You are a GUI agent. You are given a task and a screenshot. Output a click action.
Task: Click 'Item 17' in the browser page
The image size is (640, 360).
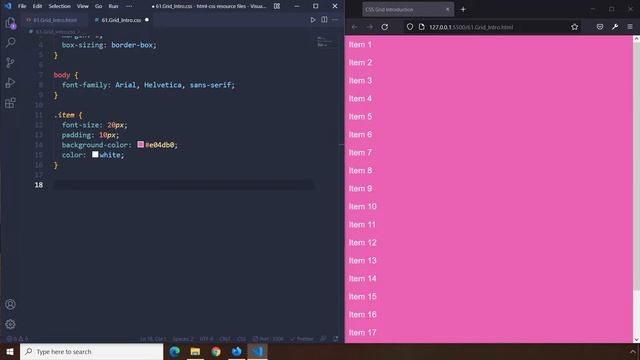pyautogui.click(x=362, y=333)
